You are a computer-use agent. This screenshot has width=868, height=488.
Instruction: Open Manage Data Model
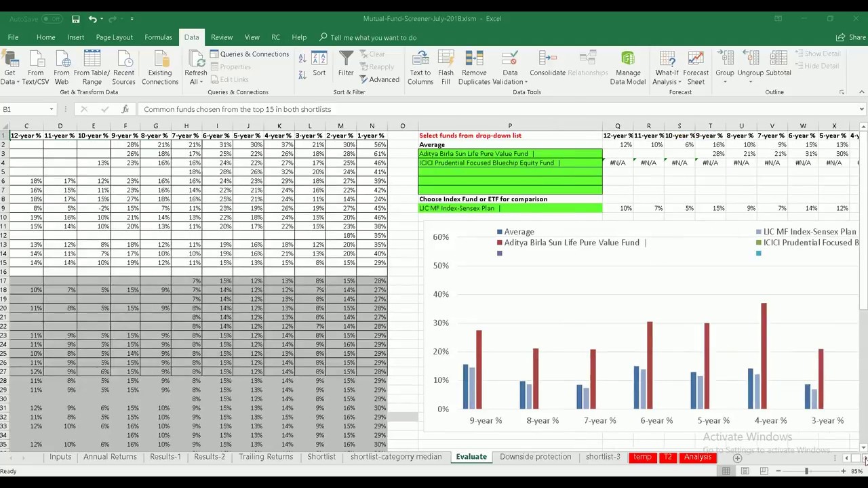628,68
